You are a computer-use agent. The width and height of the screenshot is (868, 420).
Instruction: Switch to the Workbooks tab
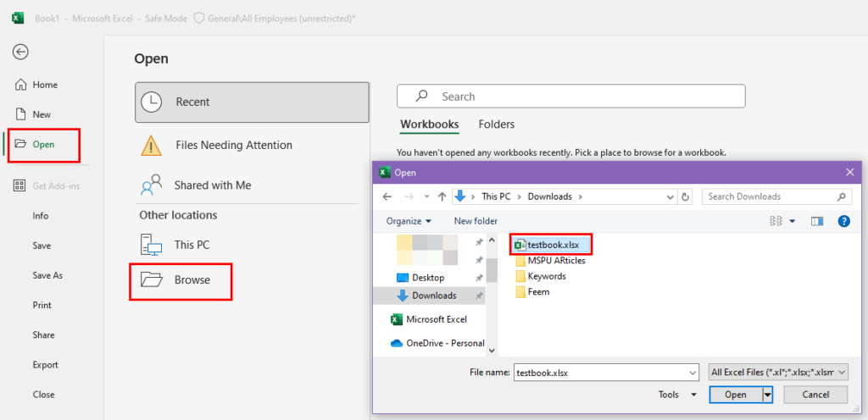pyautogui.click(x=430, y=124)
